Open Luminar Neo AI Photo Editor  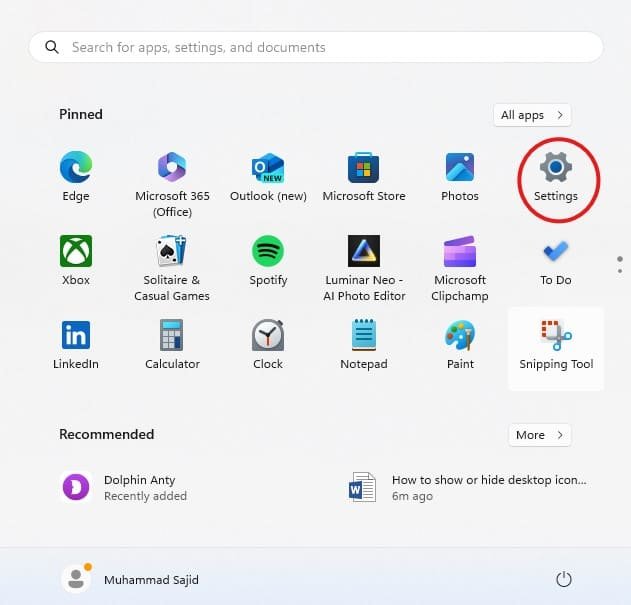(364, 267)
